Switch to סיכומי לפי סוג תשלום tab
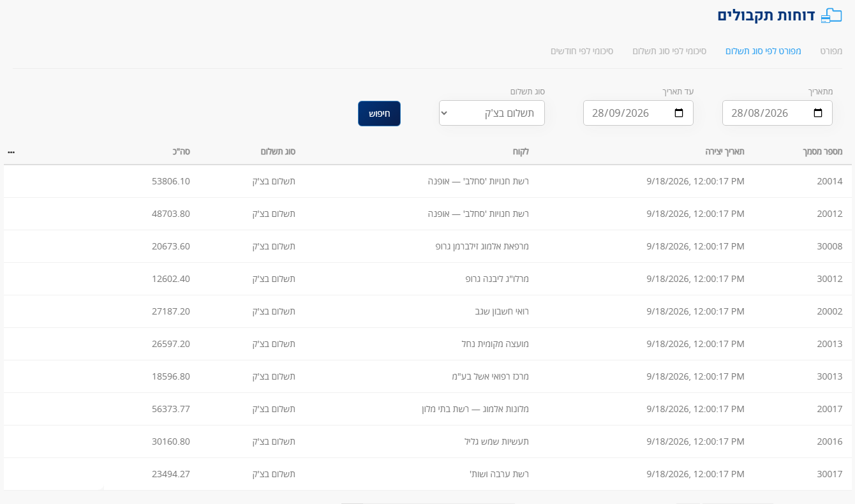Screen dimensions: 855x504 (669, 50)
